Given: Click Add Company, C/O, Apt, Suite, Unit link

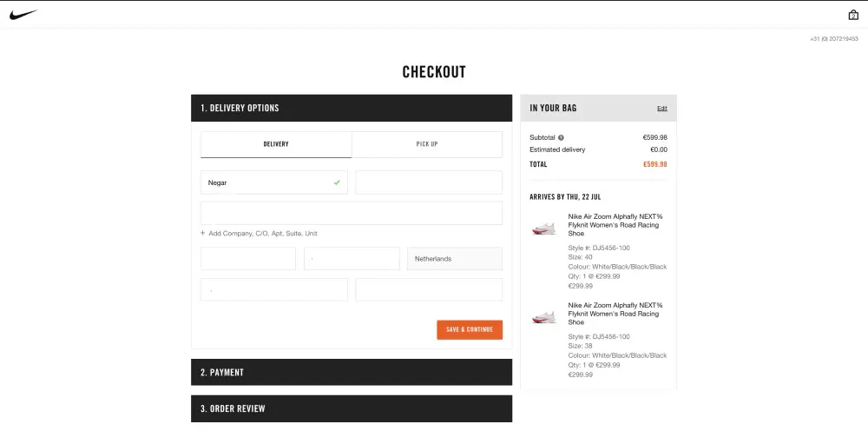Looking at the screenshot, I should (x=263, y=234).
